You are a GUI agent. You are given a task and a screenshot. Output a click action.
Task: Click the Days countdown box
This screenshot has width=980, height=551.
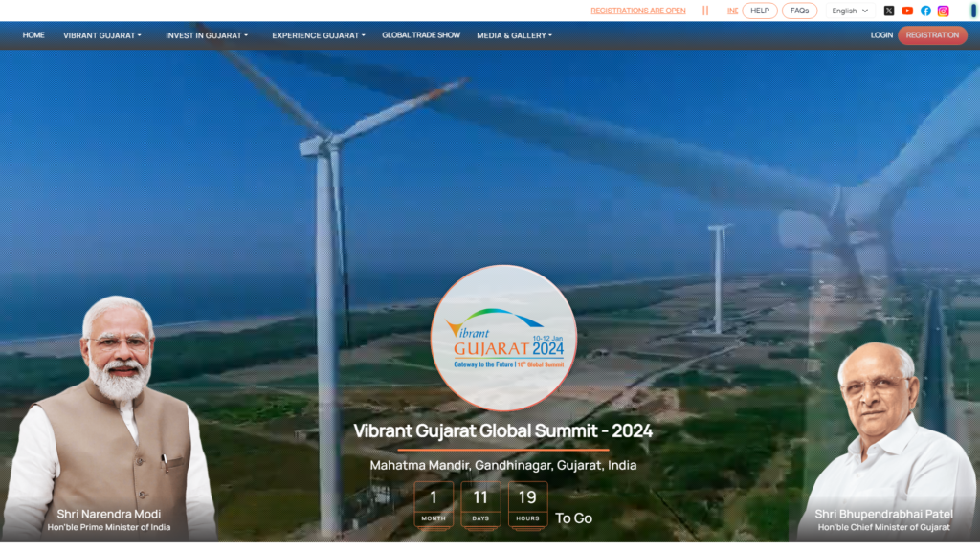coord(480,505)
